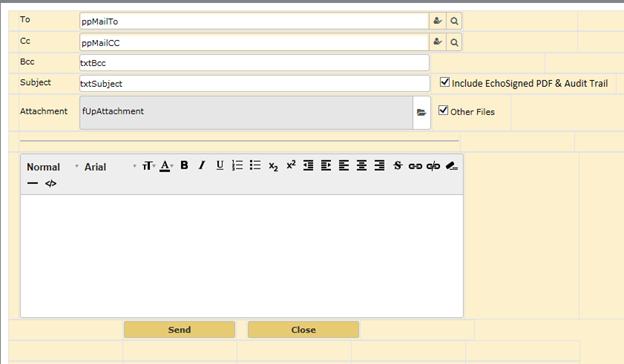
Task: Uncheck Include EchoSigned PDF & Audit Trail
Action: (x=445, y=82)
